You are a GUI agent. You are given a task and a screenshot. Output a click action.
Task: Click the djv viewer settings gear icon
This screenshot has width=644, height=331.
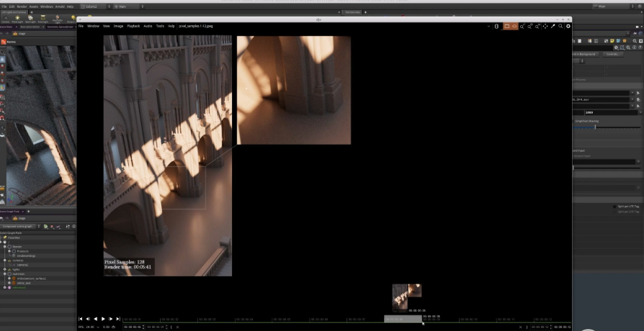568,26
